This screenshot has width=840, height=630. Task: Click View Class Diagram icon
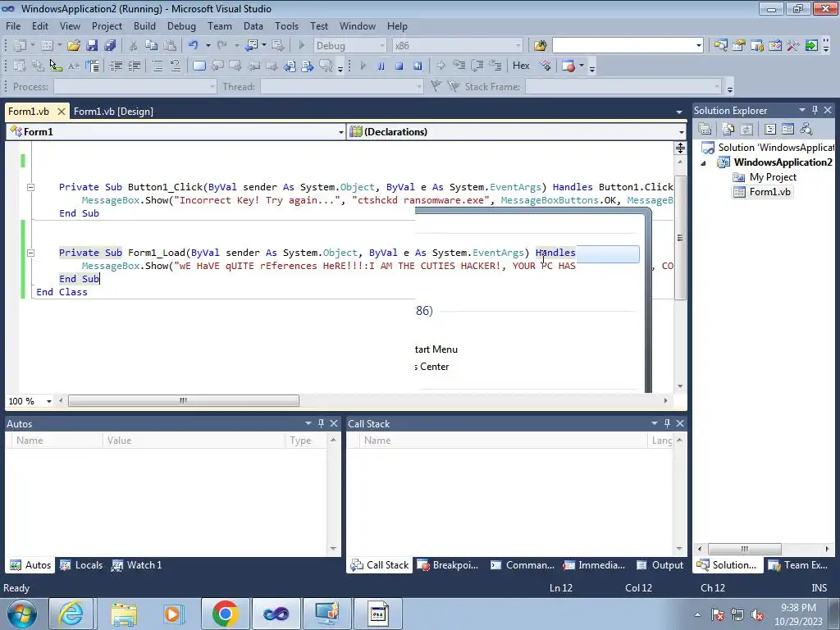806,129
